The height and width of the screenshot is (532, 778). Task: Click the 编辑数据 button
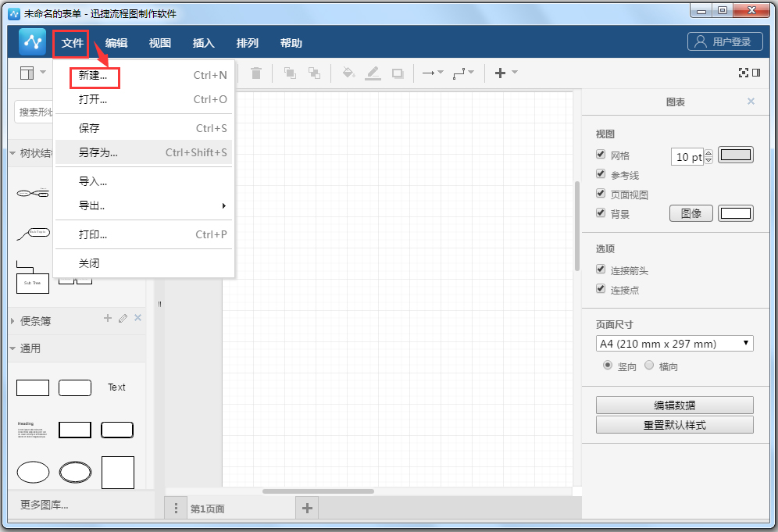click(674, 405)
